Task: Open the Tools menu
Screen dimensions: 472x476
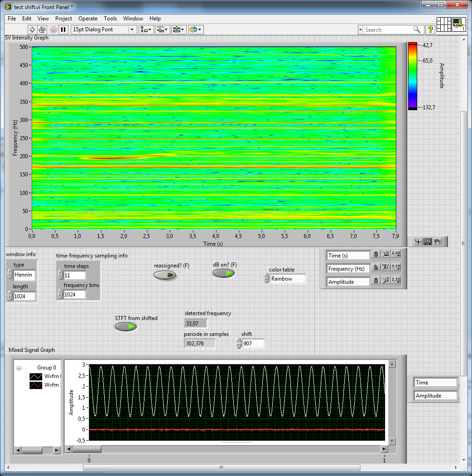Action: coord(110,19)
